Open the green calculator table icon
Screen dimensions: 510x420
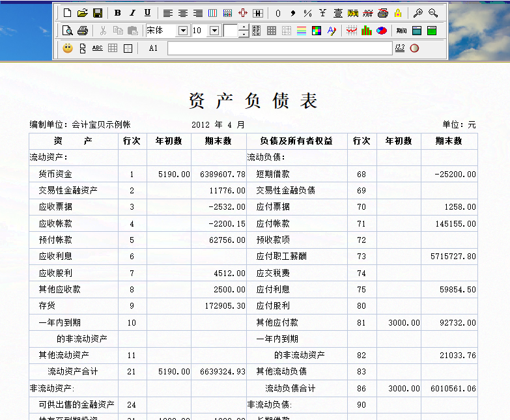coord(432,31)
